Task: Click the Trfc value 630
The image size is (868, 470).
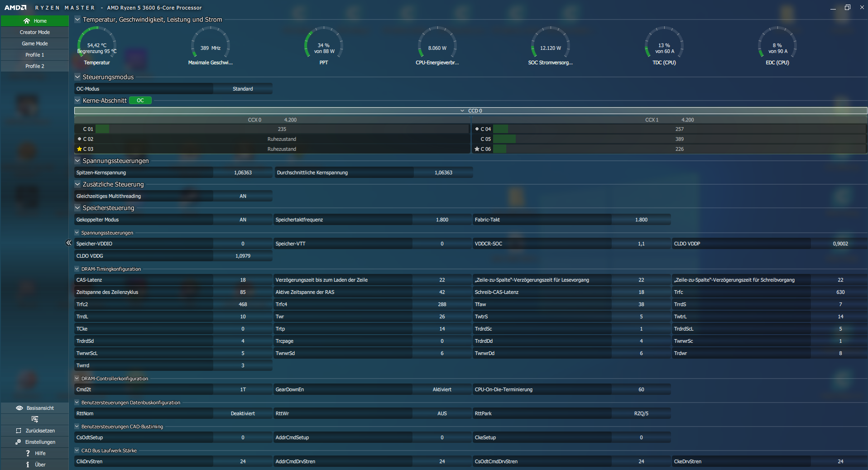Action: click(840, 292)
